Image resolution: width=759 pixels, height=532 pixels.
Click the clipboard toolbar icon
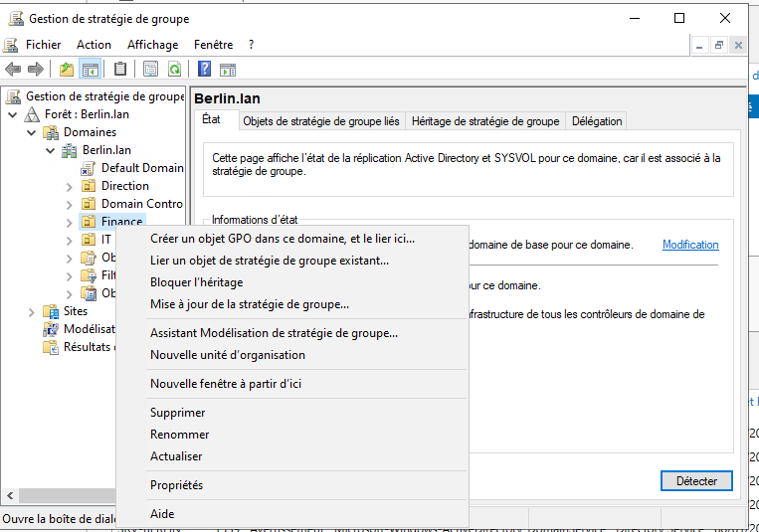[120, 70]
